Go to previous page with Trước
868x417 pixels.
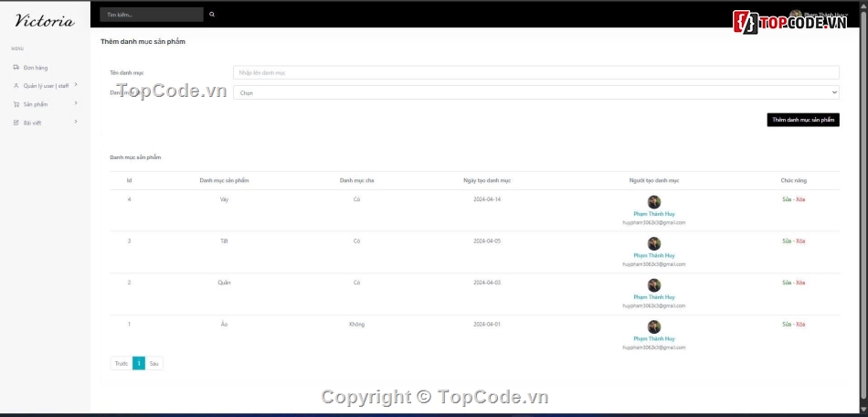[122, 363]
